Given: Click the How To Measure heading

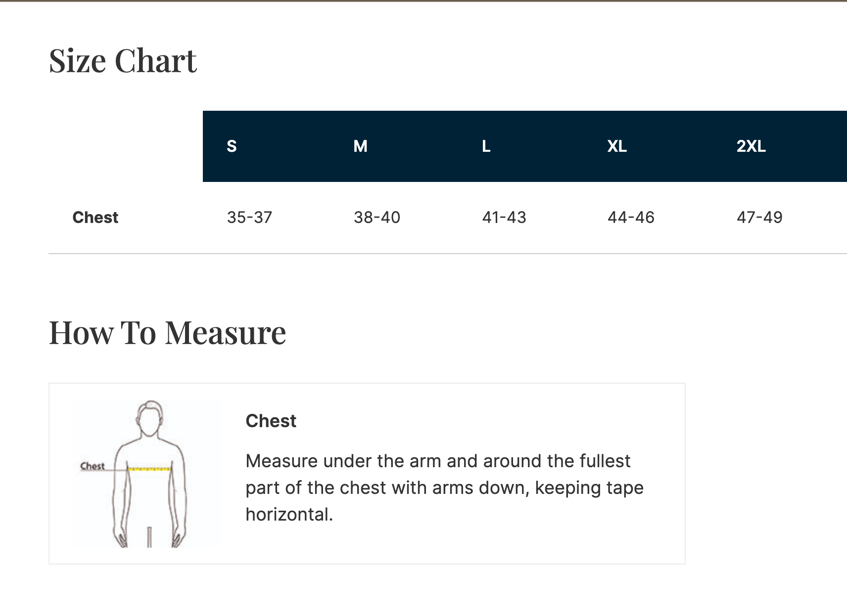Looking at the screenshot, I should point(168,333).
